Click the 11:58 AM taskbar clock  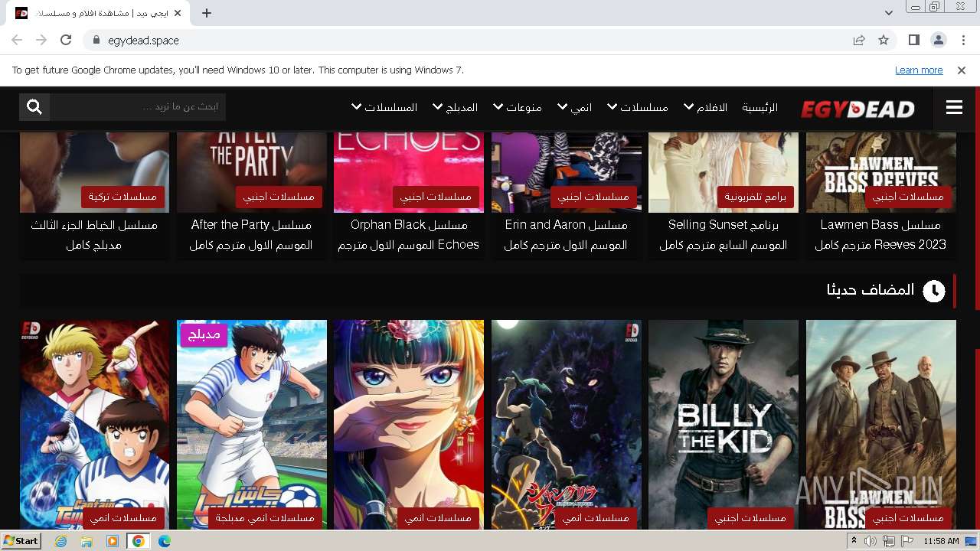(941, 541)
